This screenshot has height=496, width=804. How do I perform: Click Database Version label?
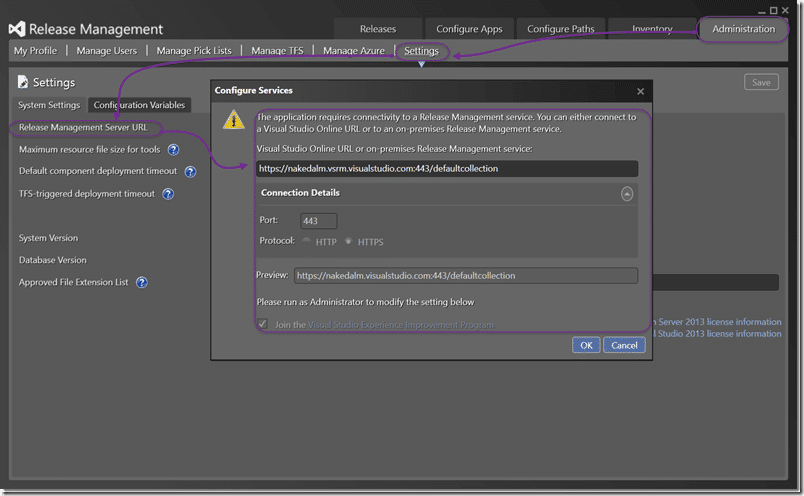pyautogui.click(x=53, y=260)
